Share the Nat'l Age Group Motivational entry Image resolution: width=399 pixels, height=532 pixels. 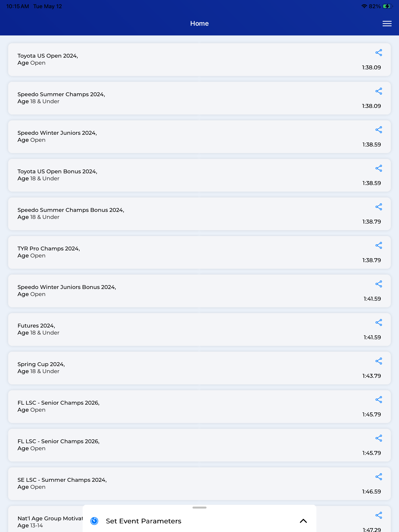coord(379,515)
